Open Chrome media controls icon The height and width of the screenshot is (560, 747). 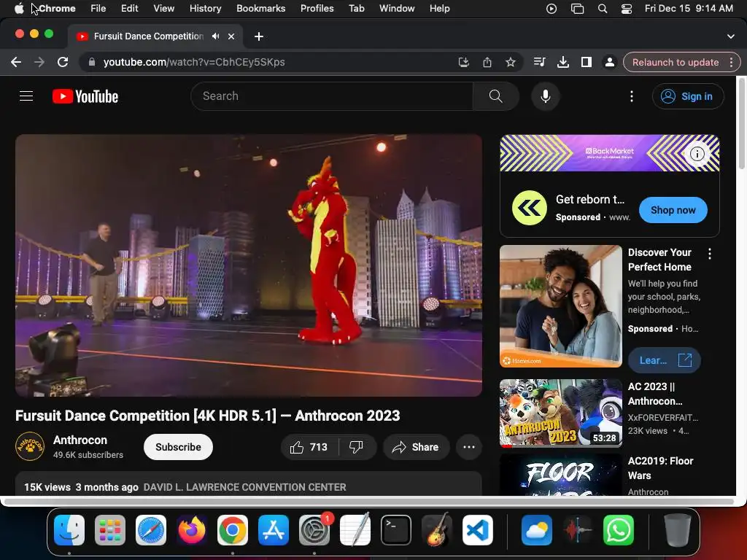pos(539,62)
